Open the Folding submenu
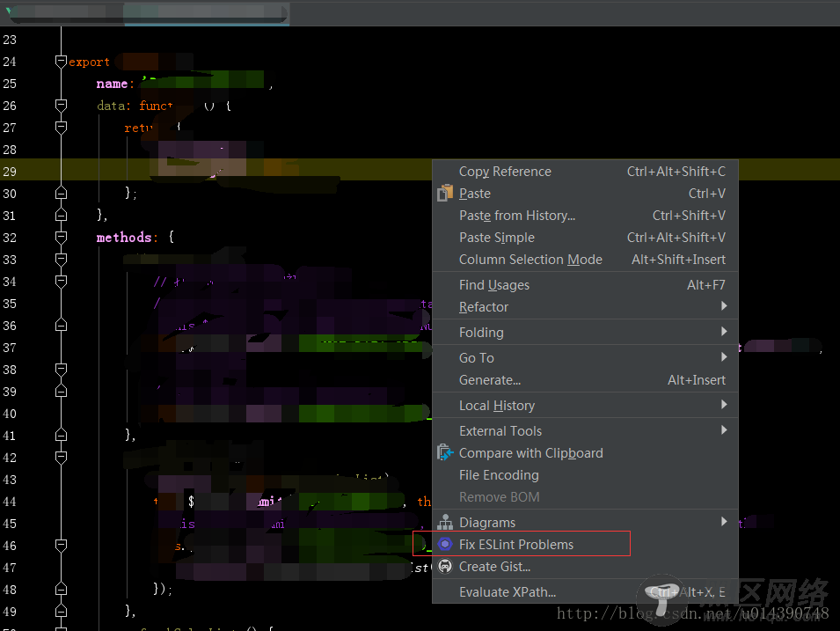840x631 pixels. coord(585,333)
